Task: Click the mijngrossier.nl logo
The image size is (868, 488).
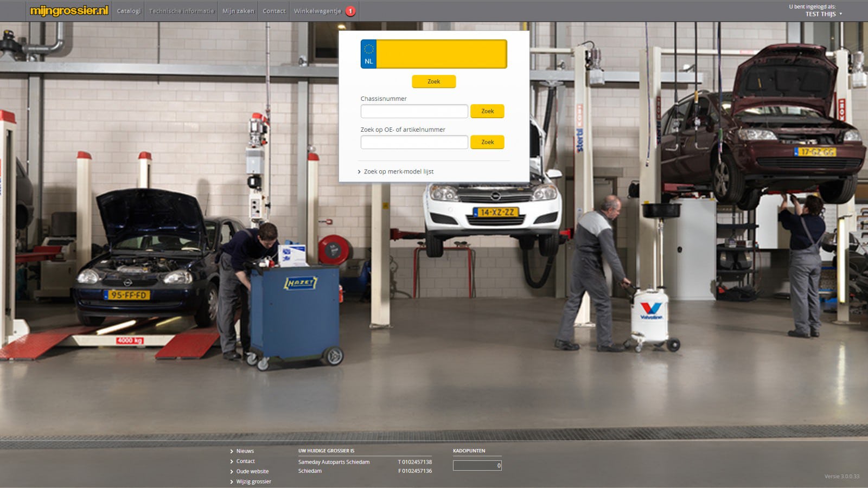Action: (x=69, y=11)
